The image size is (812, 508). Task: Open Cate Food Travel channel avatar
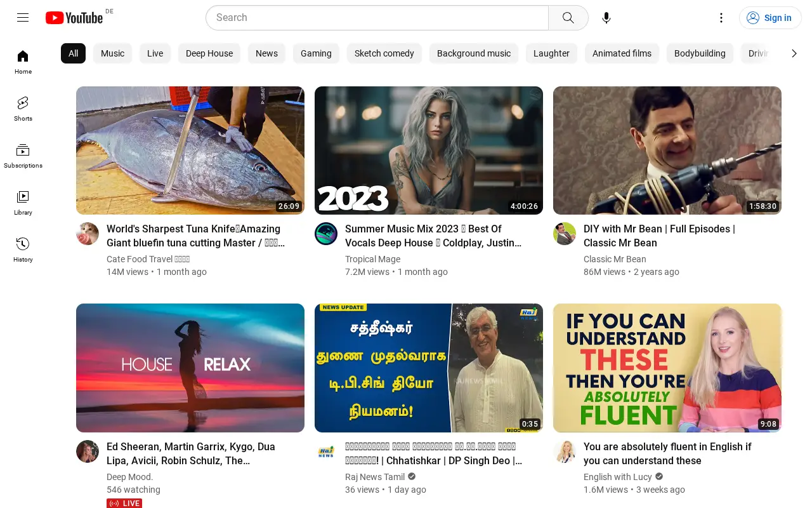(88, 234)
